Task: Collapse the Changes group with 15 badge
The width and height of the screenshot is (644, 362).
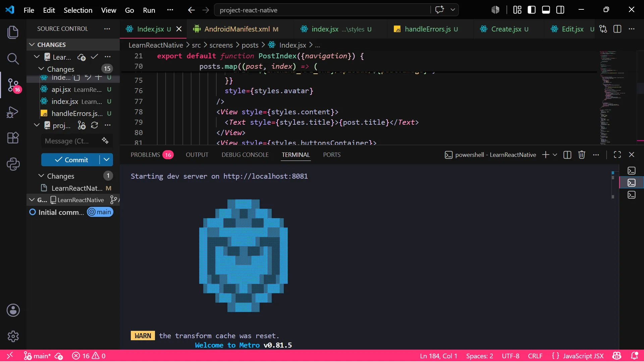Action: point(41,69)
